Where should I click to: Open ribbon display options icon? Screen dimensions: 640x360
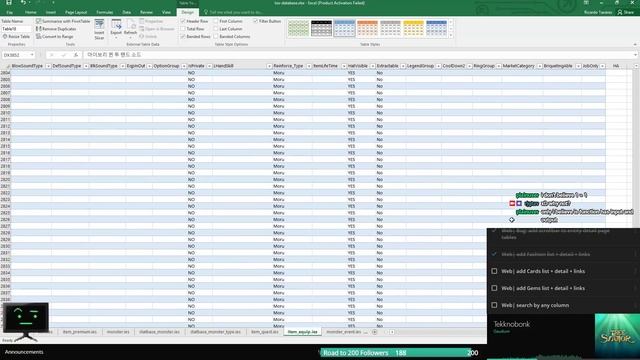coord(586,3)
